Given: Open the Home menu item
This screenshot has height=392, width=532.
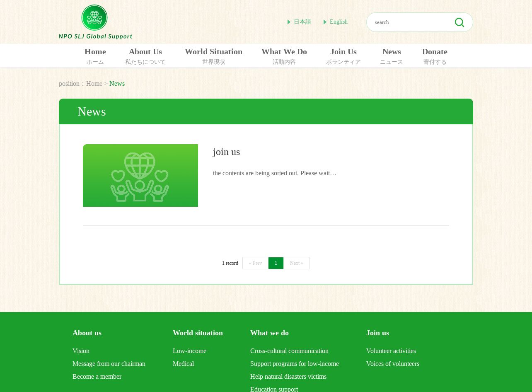Looking at the screenshot, I should (x=95, y=56).
